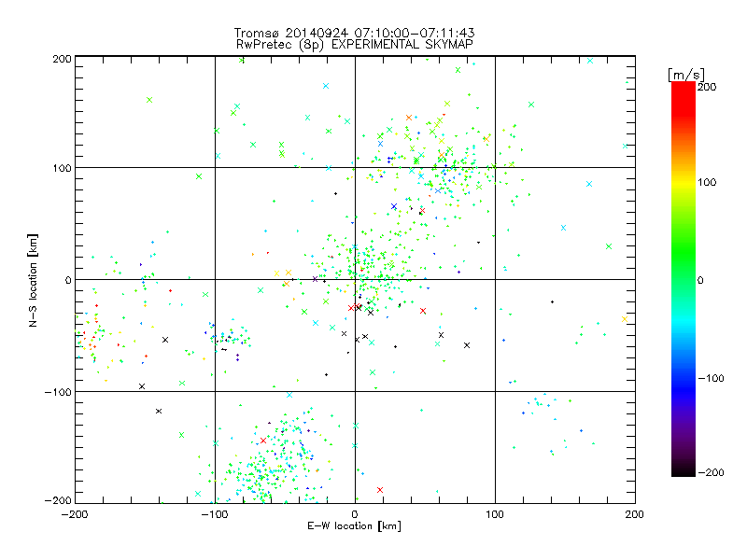Click the color bar "0" label
Image resolution: width=747 pixels, height=560 pixels.
pyautogui.click(x=700, y=280)
